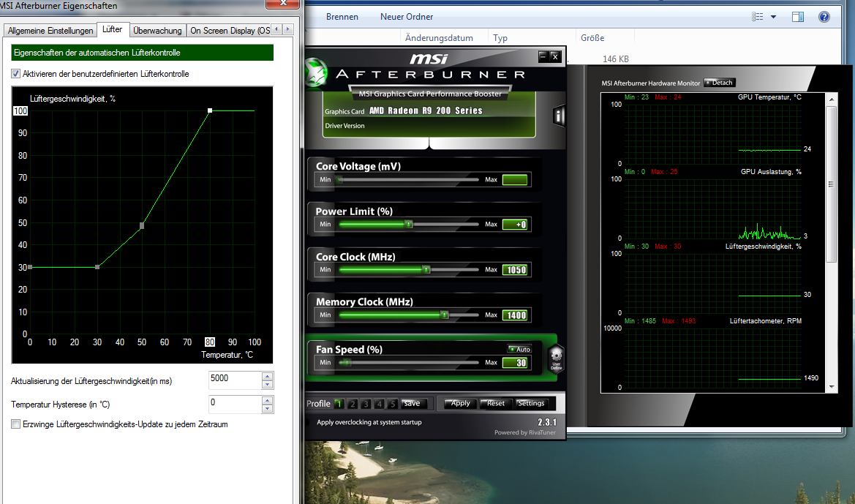
Task: Click the Hardware Monitor scrollbar thumb
Action: [x=831, y=184]
